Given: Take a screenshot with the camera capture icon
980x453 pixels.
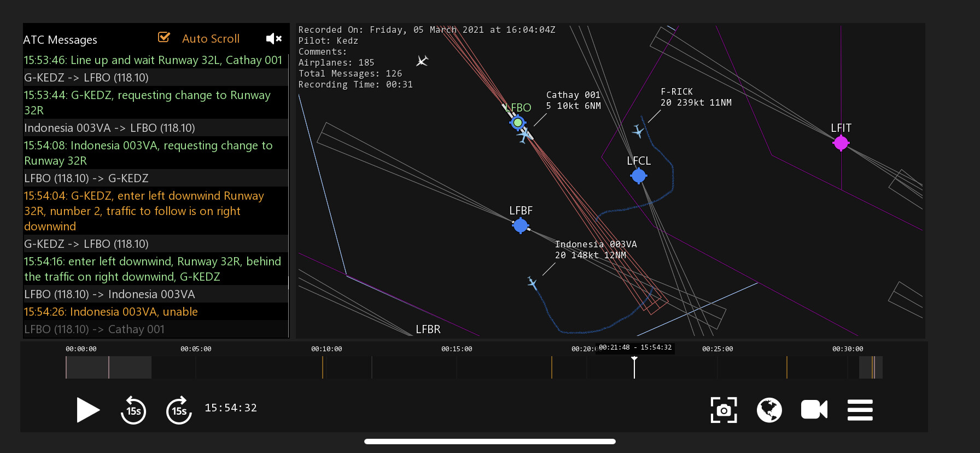Looking at the screenshot, I should (x=724, y=410).
